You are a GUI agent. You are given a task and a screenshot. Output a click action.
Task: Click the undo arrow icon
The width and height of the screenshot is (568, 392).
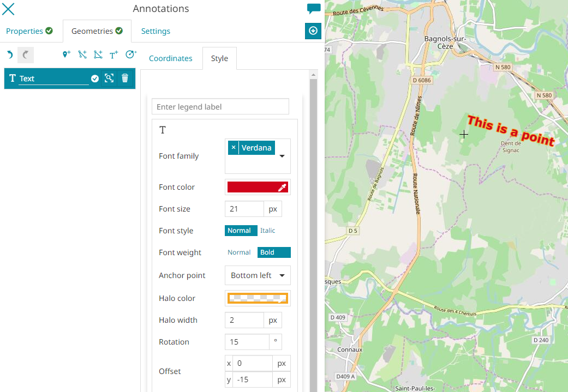coord(10,55)
